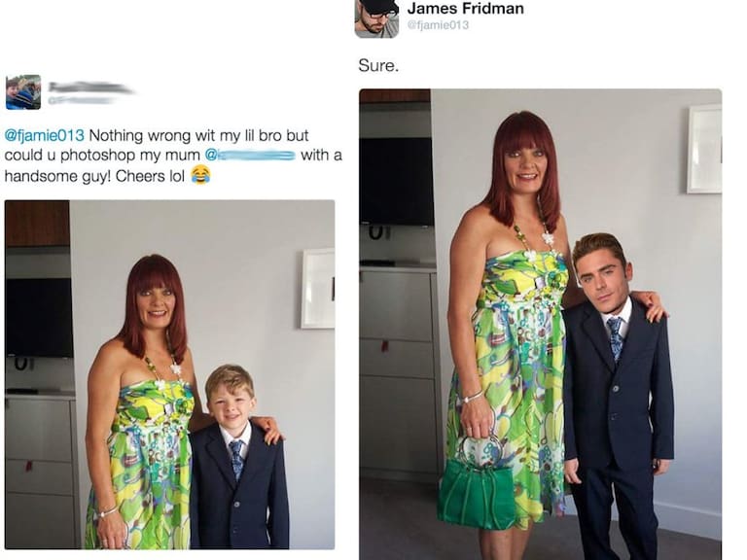Click the framed picture in the edited photo
747x560 pixels.
click(x=703, y=149)
